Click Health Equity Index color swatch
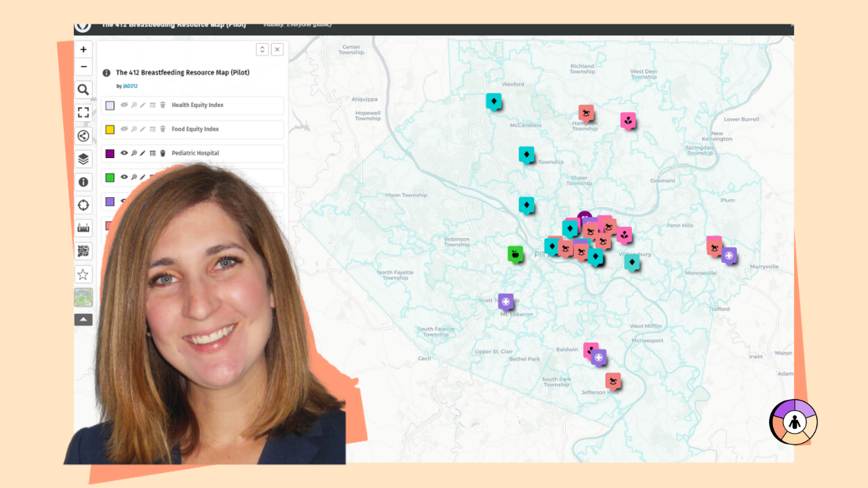The width and height of the screenshot is (868, 488). (x=110, y=105)
